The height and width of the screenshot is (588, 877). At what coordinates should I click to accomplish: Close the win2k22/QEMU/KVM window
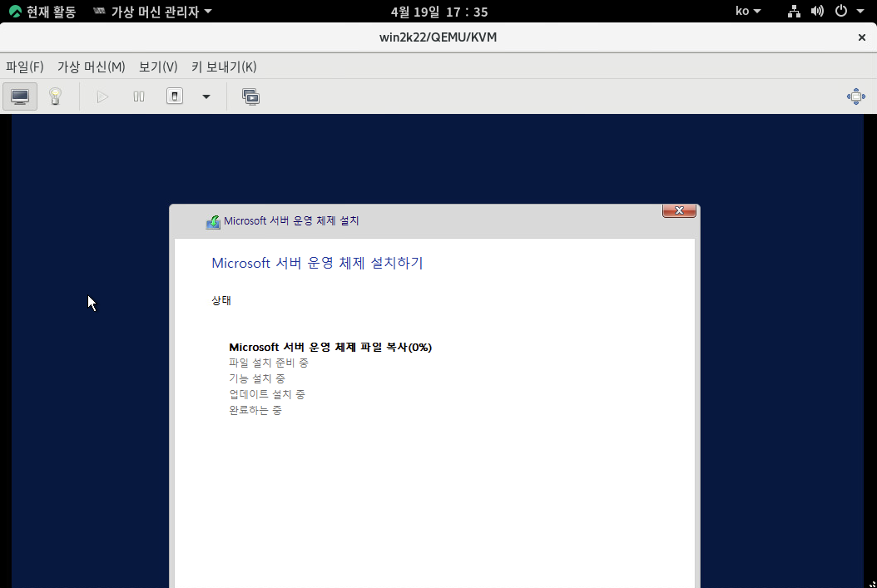(x=862, y=37)
